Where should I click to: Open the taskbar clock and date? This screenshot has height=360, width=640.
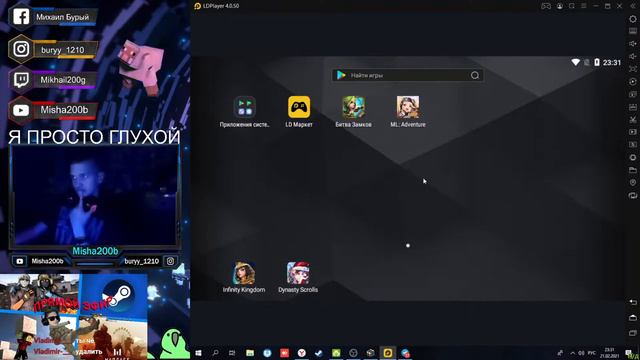[609, 353]
